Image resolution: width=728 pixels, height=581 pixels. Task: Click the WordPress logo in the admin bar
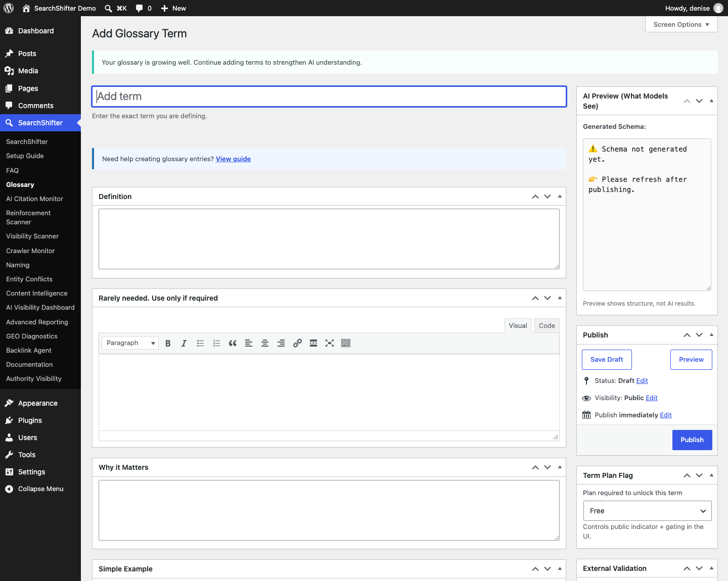coord(9,8)
